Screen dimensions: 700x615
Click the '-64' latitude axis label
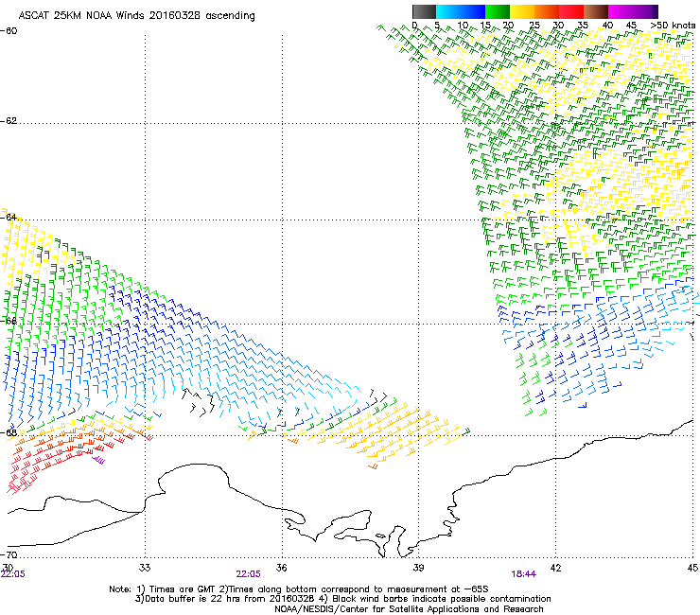click(x=9, y=217)
